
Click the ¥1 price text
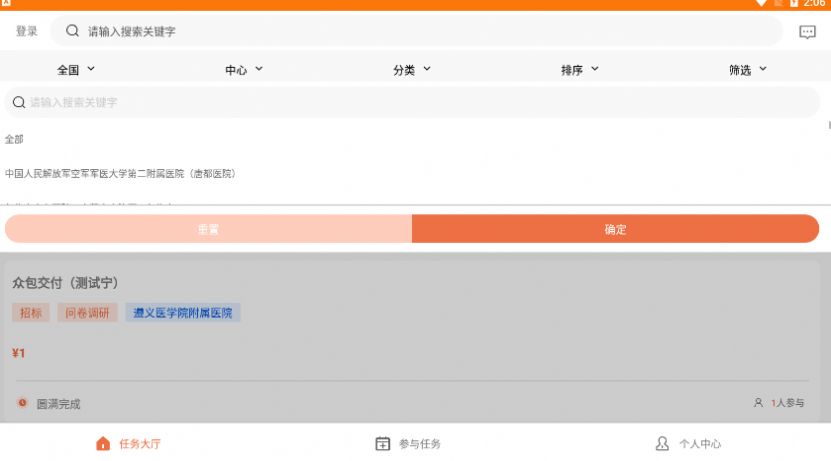[x=19, y=353]
